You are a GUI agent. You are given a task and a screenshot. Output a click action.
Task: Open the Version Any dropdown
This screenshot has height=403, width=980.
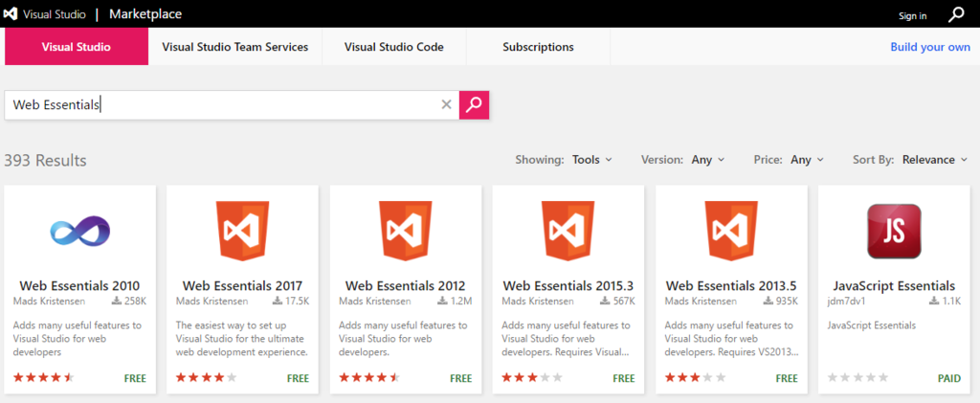coord(708,160)
